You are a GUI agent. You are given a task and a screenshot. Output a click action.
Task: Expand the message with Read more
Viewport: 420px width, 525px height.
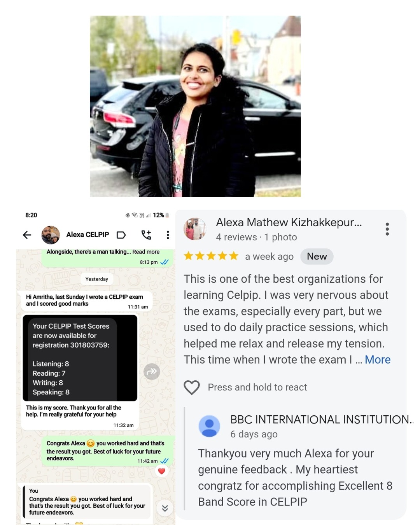click(146, 252)
